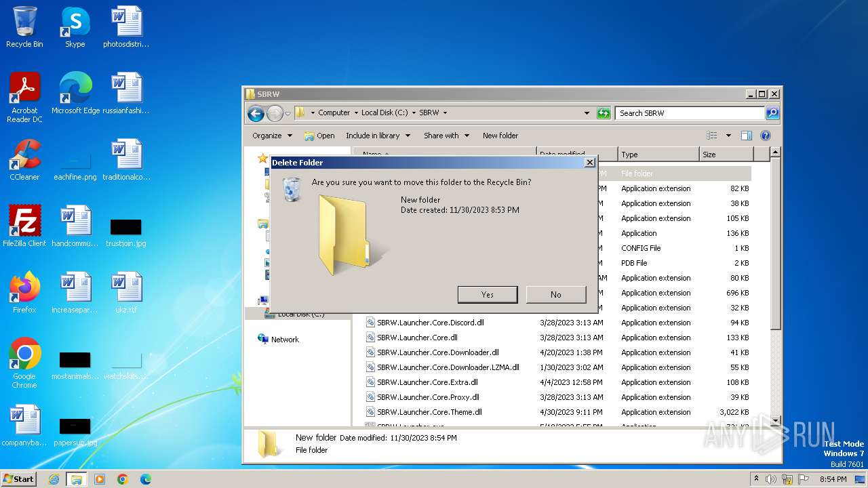Select mostanimals desktop image file
This screenshot has height=488, width=868.
[75, 366]
